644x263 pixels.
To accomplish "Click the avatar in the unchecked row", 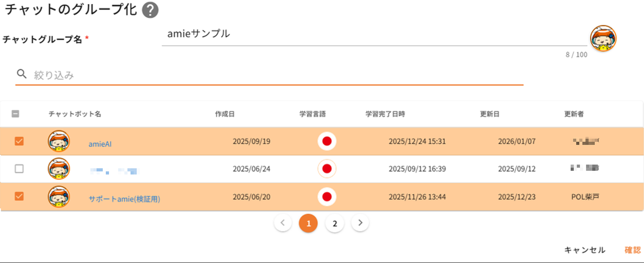I will pyautogui.click(x=59, y=169).
